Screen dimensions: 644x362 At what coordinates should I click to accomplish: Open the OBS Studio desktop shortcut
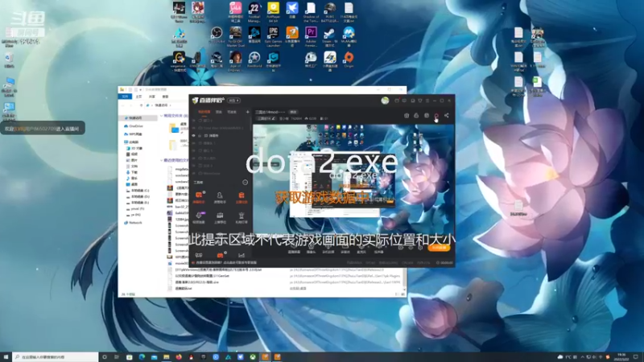click(x=217, y=36)
